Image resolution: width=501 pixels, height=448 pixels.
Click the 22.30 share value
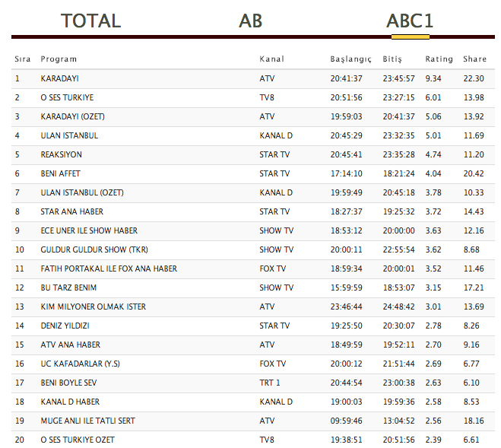[x=474, y=78]
